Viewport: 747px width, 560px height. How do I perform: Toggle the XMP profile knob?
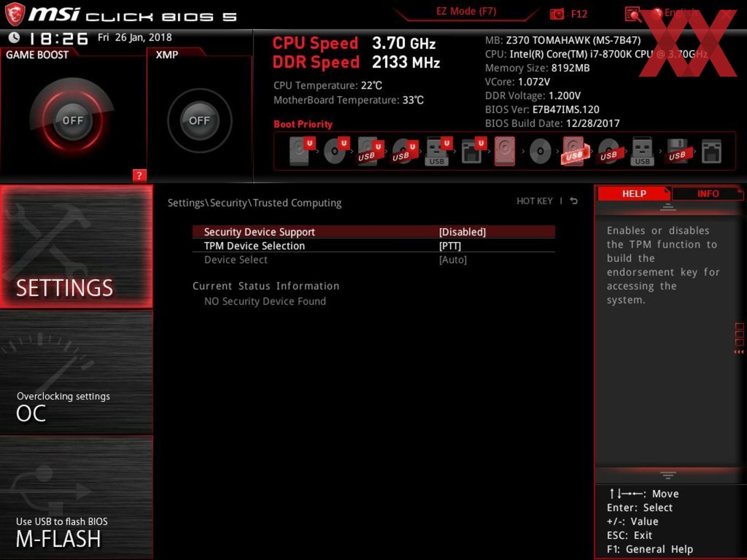coord(199,120)
